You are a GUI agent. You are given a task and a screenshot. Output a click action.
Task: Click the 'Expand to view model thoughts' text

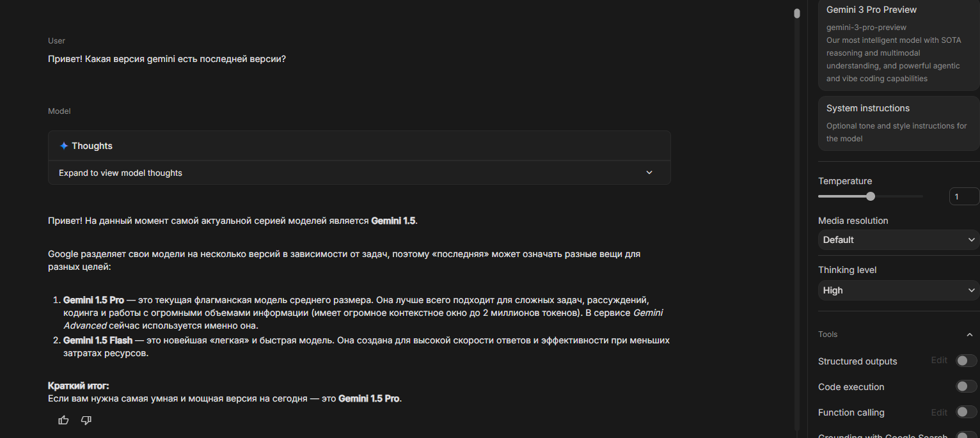point(120,173)
